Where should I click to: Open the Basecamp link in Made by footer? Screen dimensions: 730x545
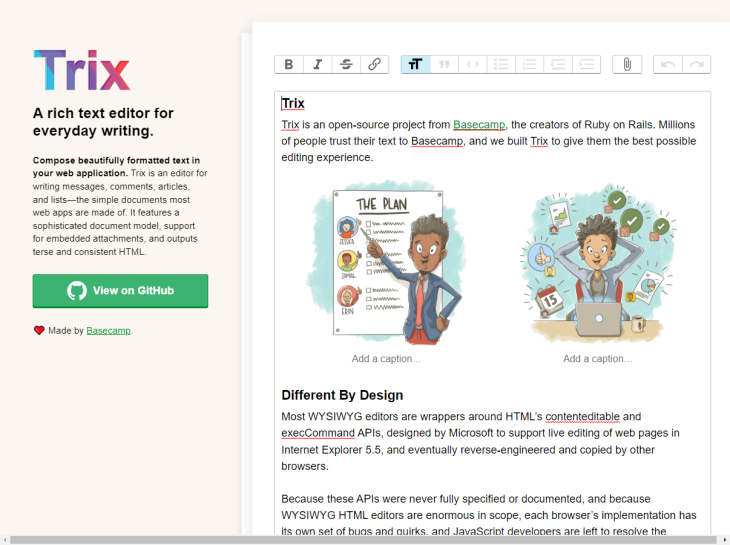108,330
